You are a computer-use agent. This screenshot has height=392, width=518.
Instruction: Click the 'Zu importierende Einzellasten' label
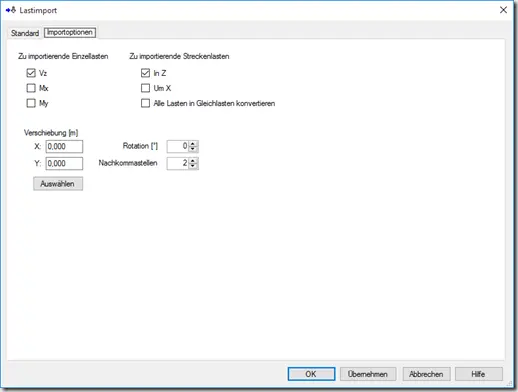click(x=63, y=56)
